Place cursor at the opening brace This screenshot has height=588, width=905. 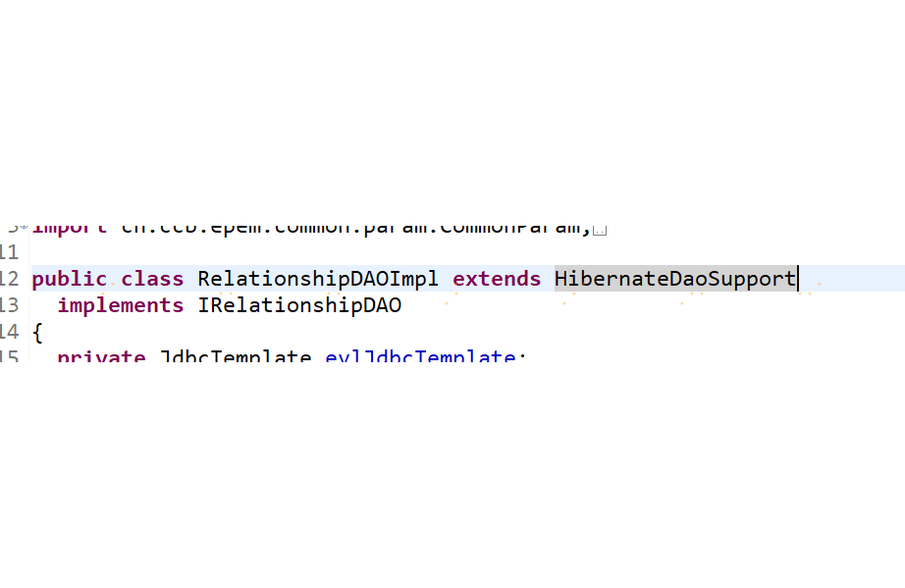coord(37,333)
